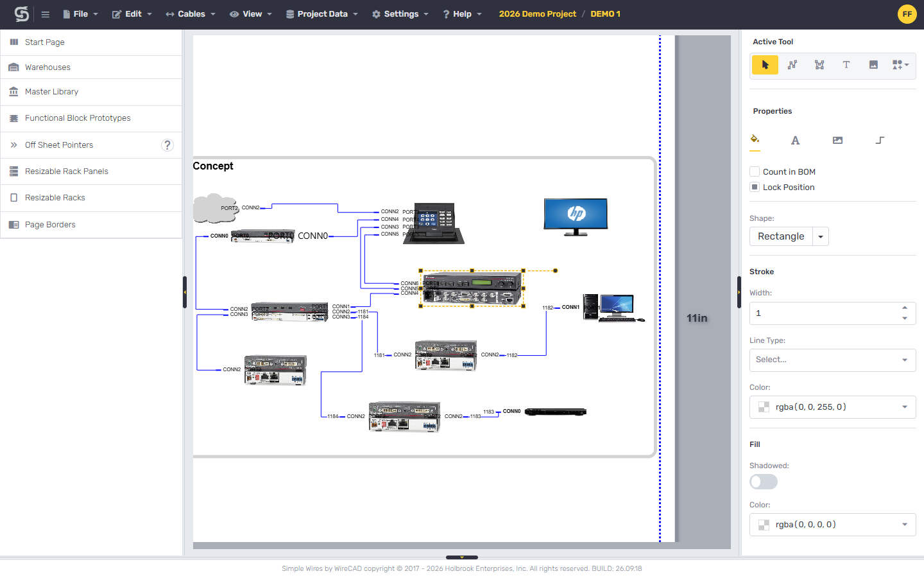The image size is (924, 578).
Task: Select the cable path drawing tool
Action: [x=792, y=65]
